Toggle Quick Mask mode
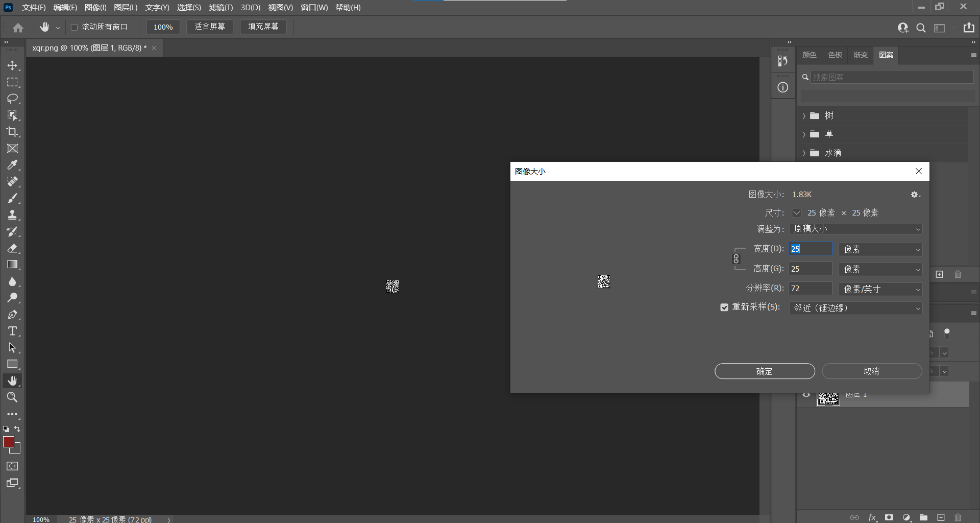 pyautogui.click(x=12, y=466)
